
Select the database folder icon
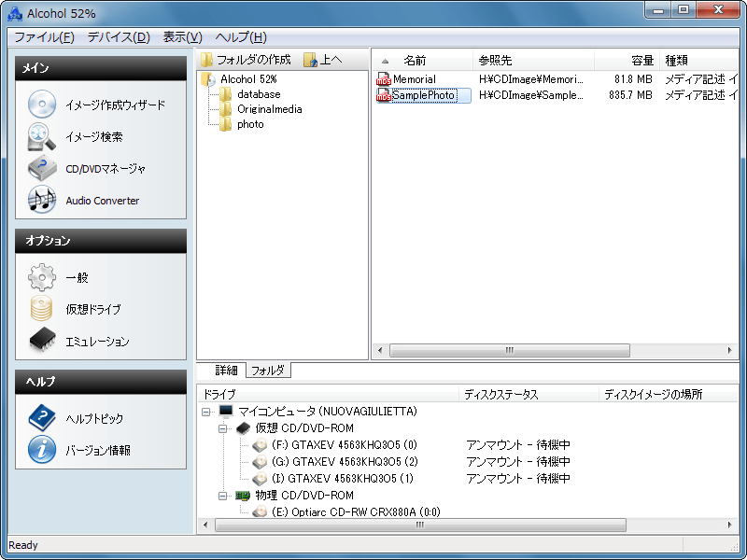click(x=225, y=94)
